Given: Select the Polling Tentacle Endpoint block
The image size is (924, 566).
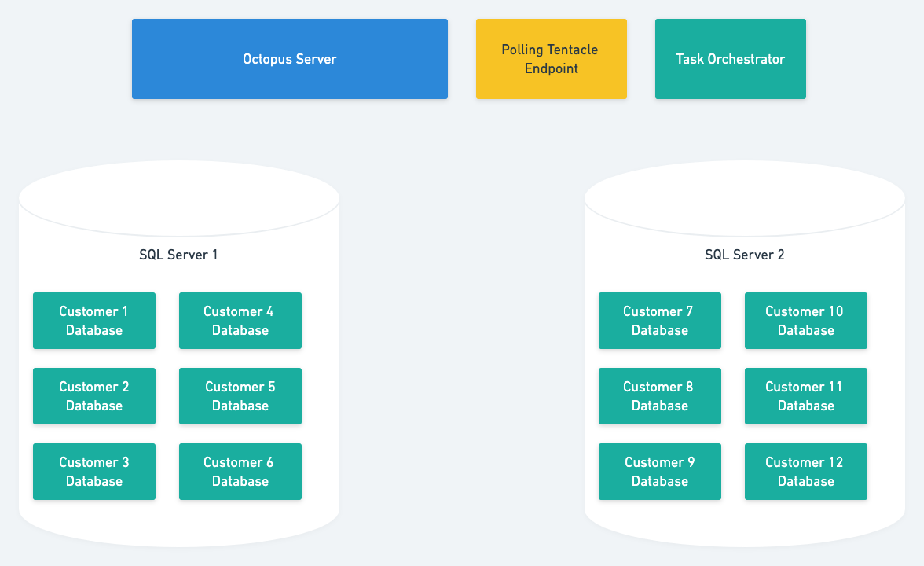Looking at the screenshot, I should 551,59.
